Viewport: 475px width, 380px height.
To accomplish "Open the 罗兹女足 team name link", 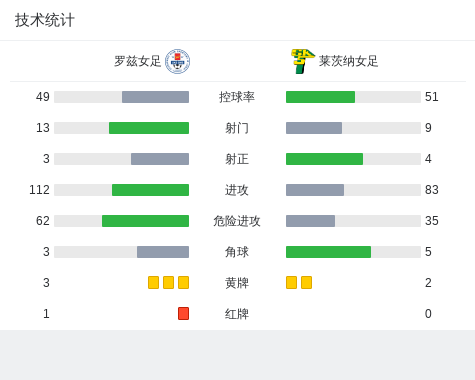I will [x=137, y=61].
